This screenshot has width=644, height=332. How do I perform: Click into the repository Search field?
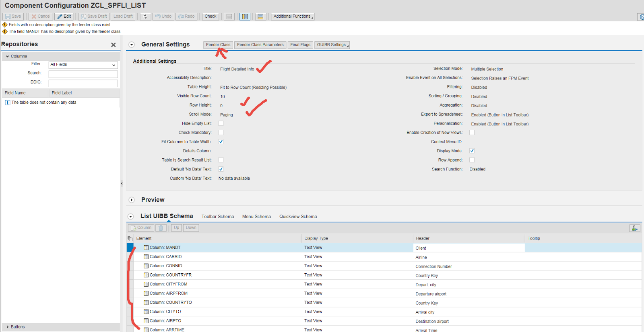click(x=83, y=74)
